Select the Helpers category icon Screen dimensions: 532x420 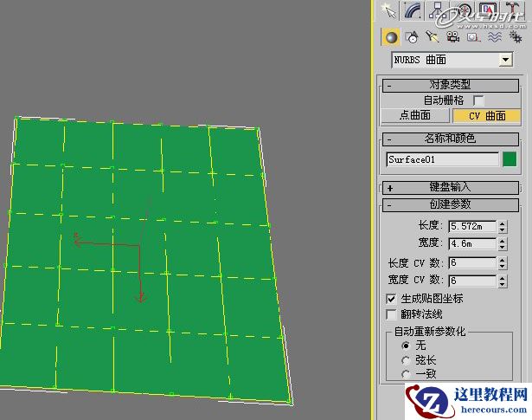474,37
